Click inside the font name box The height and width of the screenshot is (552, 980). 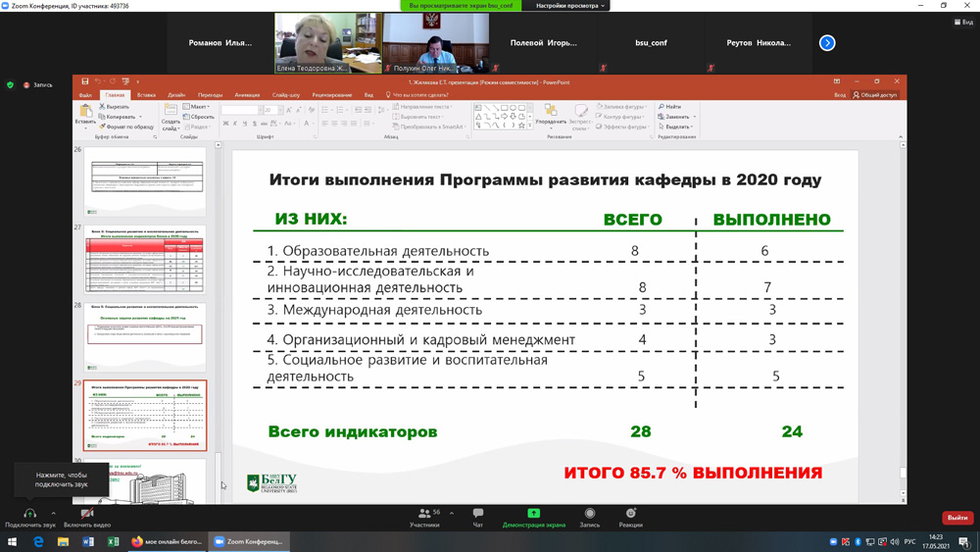click(x=241, y=110)
